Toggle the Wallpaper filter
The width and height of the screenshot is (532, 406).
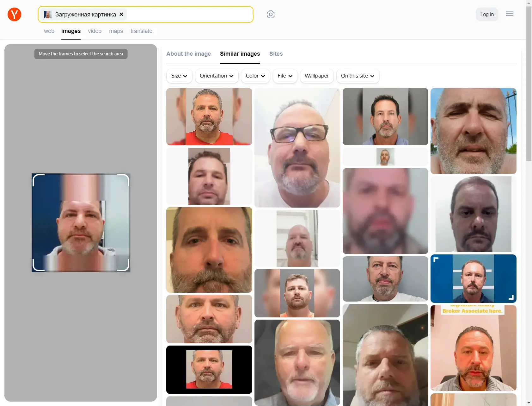tap(316, 76)
